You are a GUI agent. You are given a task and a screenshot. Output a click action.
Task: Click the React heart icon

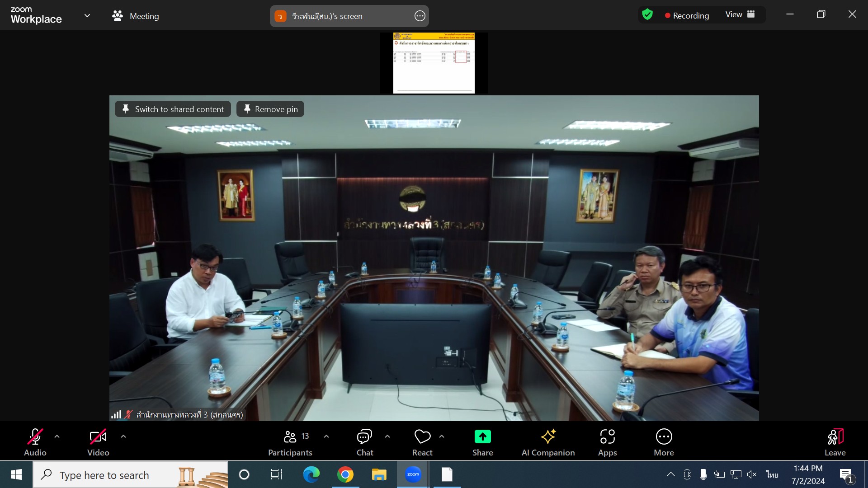click(x=422, y=437)
